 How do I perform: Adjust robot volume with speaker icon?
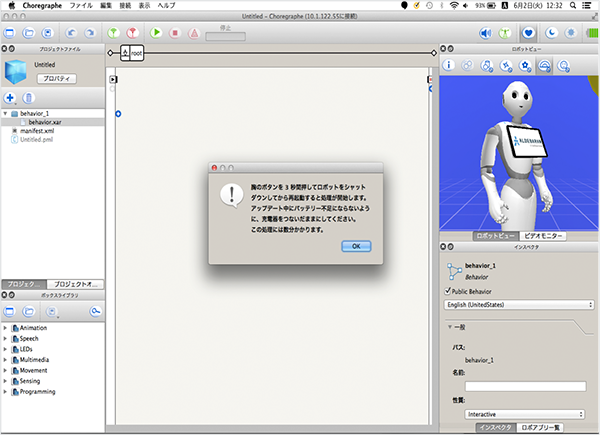click(x=486, y=33)
